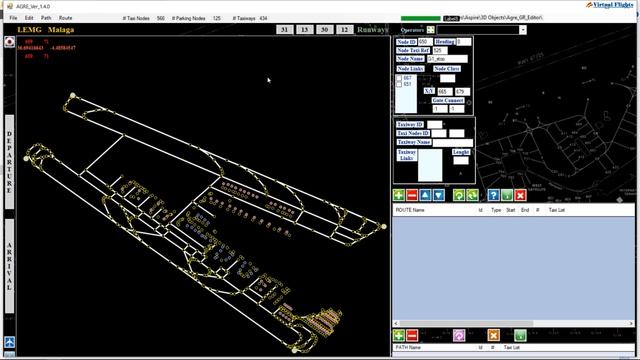
Task: Click the second Taxi Nodes ID field
Action: coord(457,133)
